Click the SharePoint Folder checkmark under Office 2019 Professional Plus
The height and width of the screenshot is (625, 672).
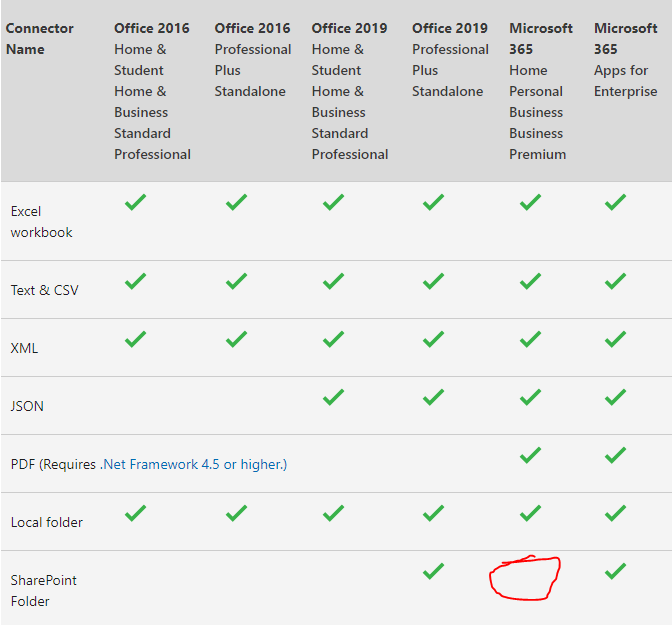433,571
